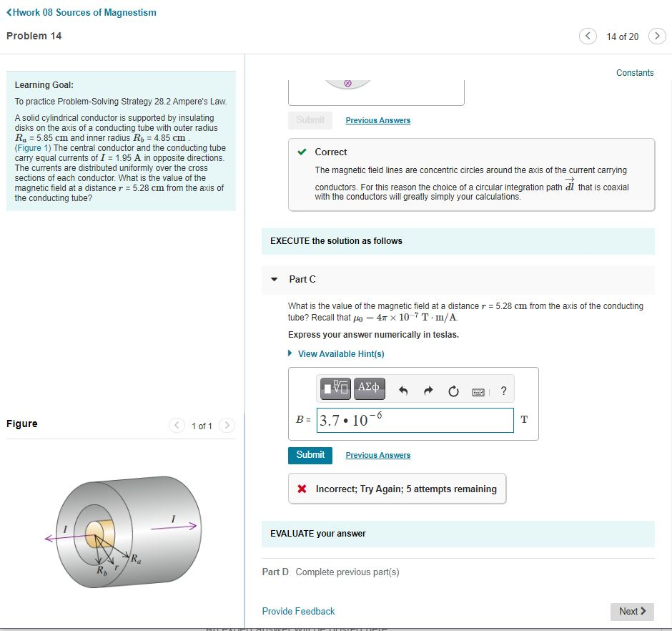Redo equation edit

pos(428,388)
